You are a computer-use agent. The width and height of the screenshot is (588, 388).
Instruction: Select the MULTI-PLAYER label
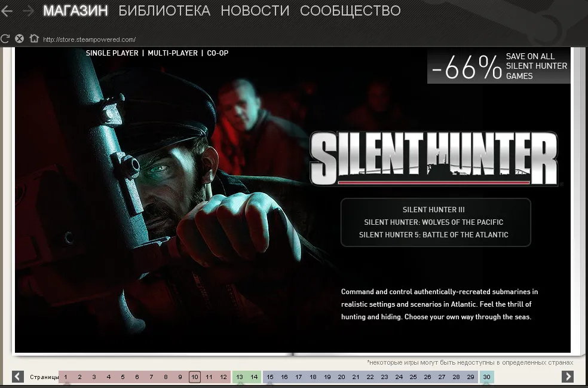point(173,53)
